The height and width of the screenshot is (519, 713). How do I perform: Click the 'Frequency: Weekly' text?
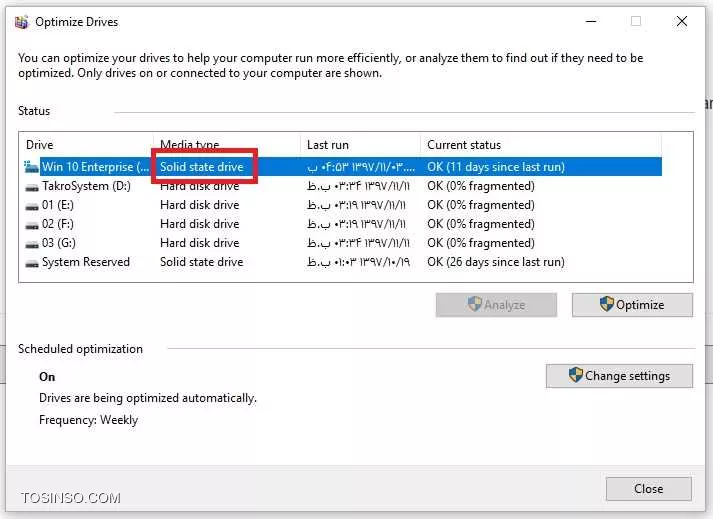[88, 420]
